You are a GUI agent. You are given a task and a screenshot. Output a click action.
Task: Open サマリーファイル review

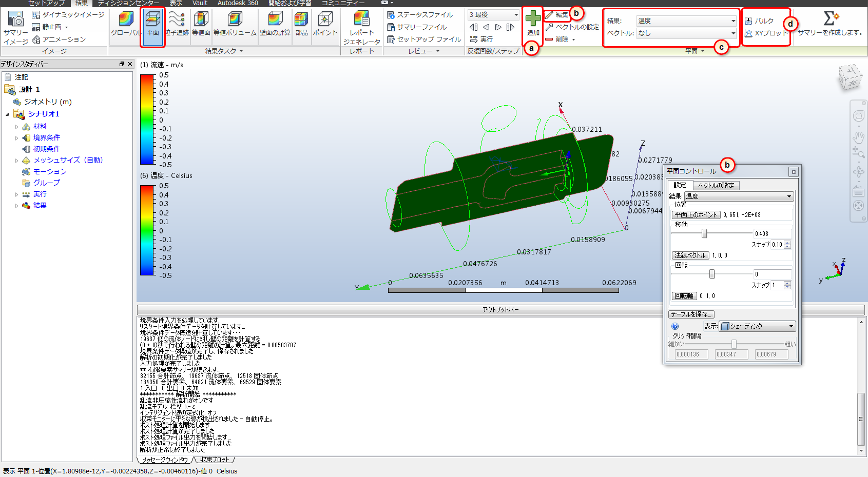(417, 27)
